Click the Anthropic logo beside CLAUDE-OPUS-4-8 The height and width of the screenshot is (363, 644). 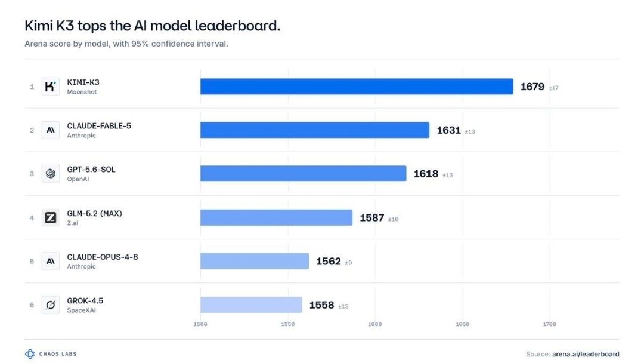[51, 261]
